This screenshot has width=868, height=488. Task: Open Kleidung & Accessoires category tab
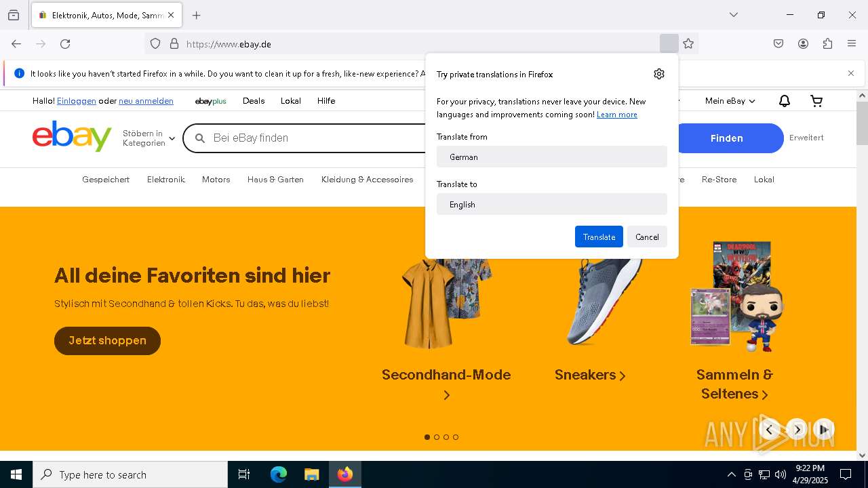click(367, 180)
